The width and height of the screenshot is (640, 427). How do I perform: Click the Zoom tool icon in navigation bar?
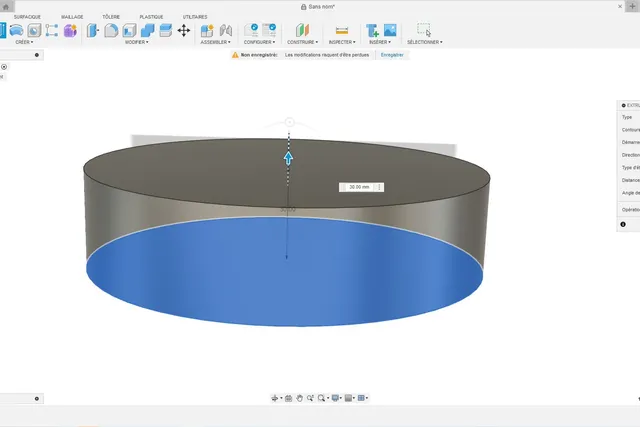[x=311, y=398]
